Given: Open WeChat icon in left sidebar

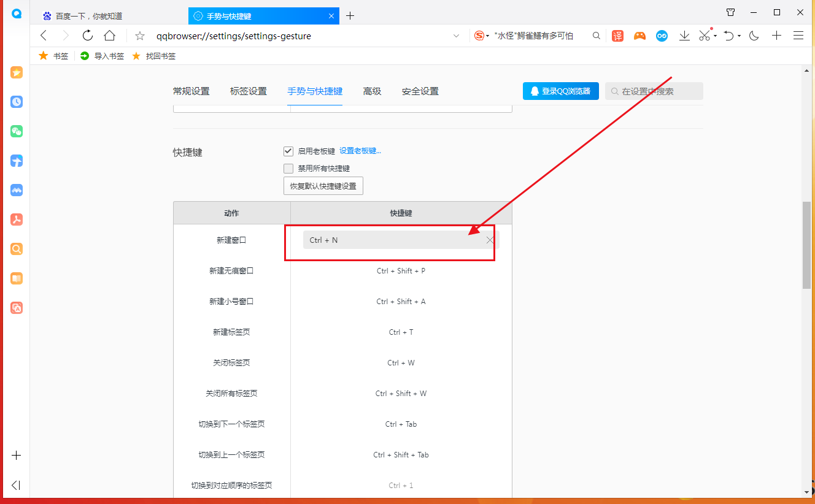Looking at the screenshot, I should click(17, 131).
